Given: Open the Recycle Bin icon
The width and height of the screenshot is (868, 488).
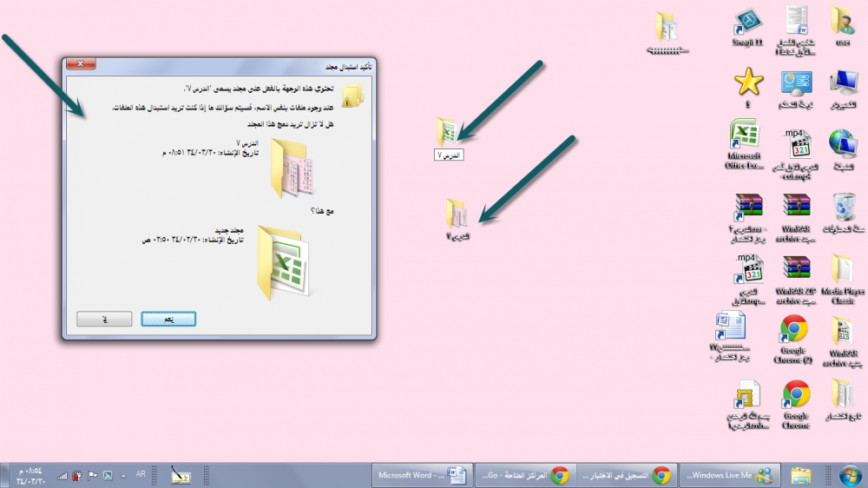Looking at the screenshot, I should coord(843,211).
